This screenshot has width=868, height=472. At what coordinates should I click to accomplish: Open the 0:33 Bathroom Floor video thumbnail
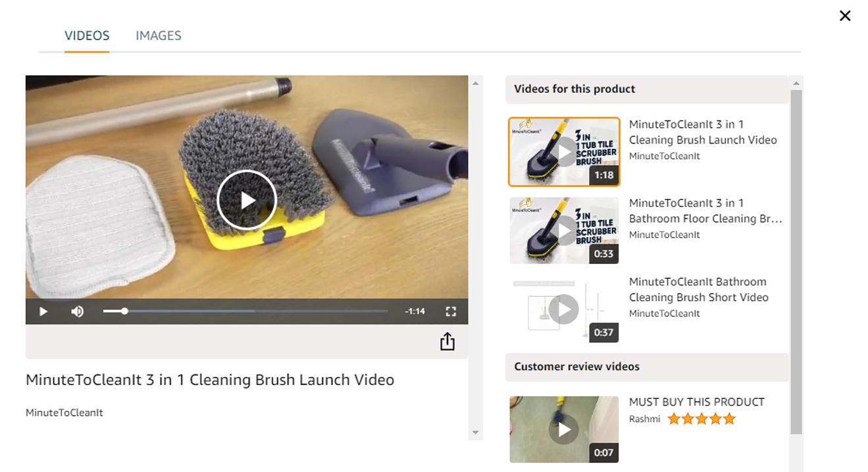click(564, 230)
